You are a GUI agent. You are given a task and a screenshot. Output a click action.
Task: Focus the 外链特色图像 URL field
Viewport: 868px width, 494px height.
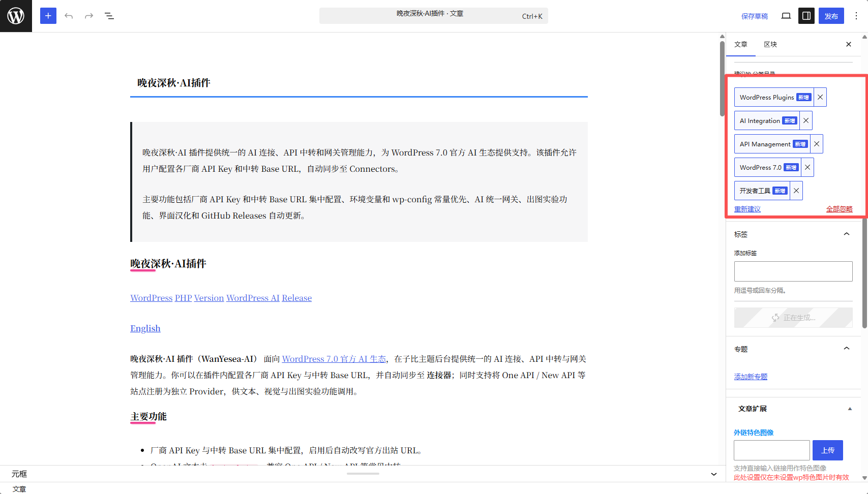[x=772, y=450]
